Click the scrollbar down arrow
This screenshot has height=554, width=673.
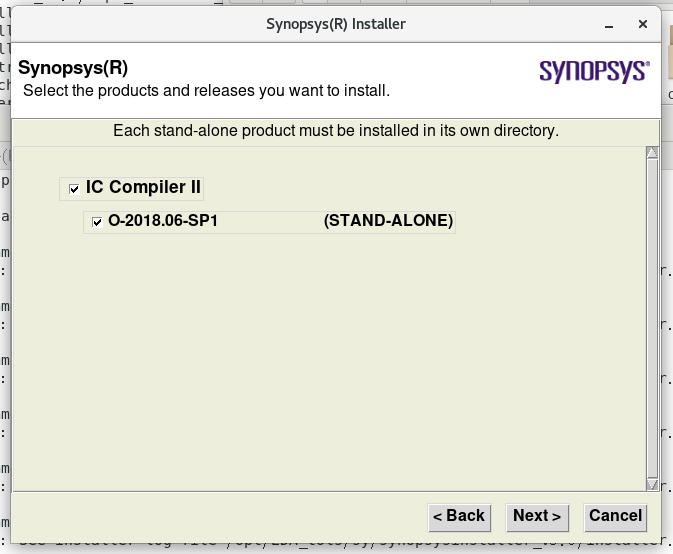click(x=652, y=484)
